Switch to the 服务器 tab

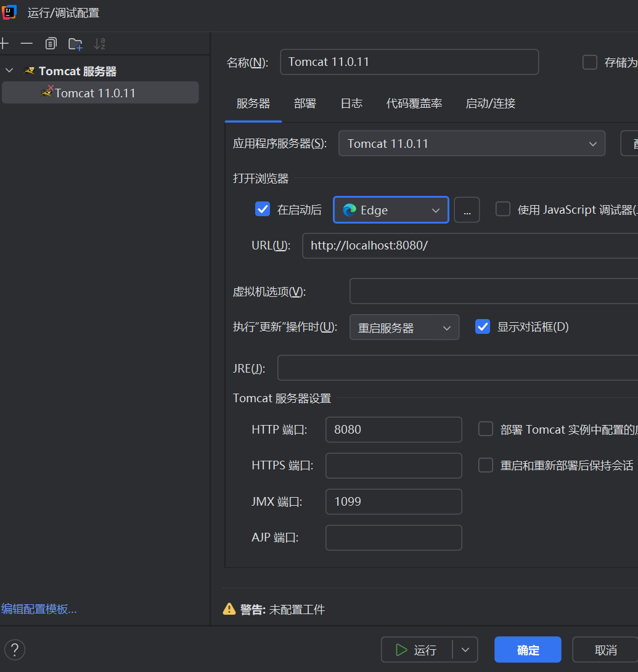coord(253,103)
